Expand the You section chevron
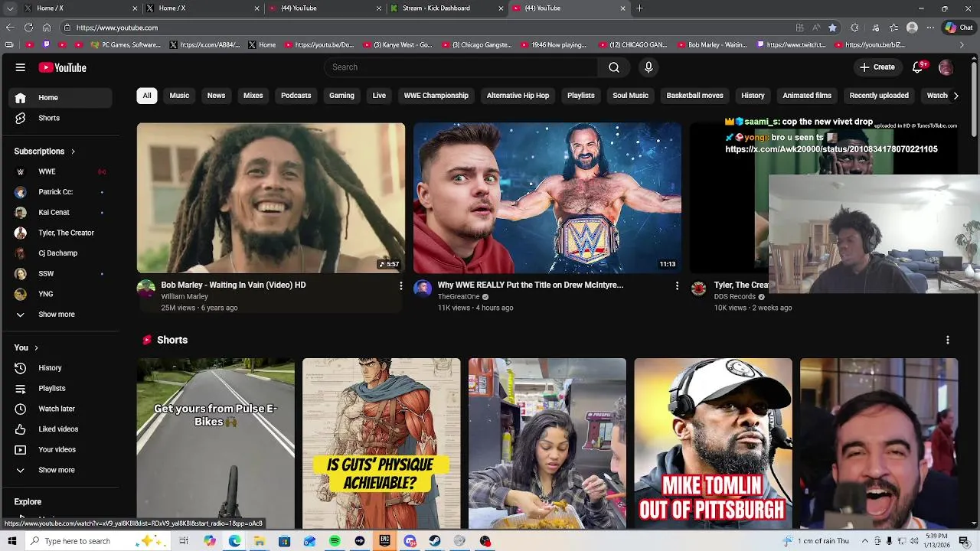Viewport: 980px width, 551px height. [36, 348]
